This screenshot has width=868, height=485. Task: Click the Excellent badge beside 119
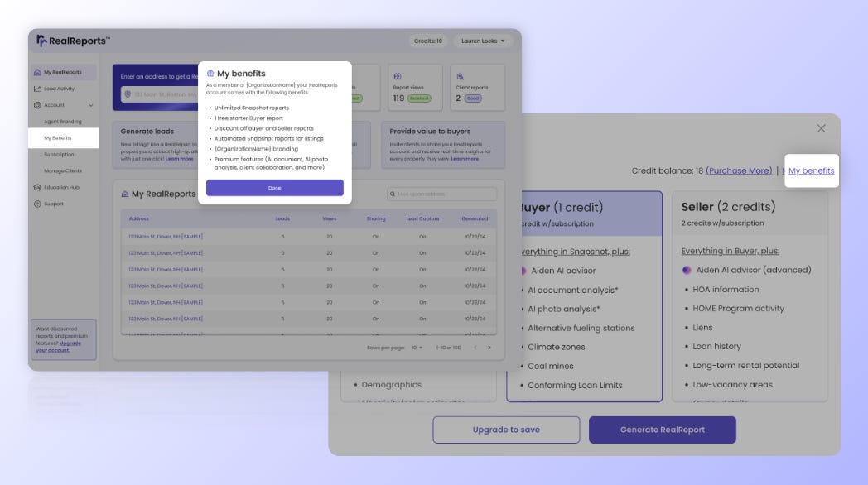coord(419,98)
